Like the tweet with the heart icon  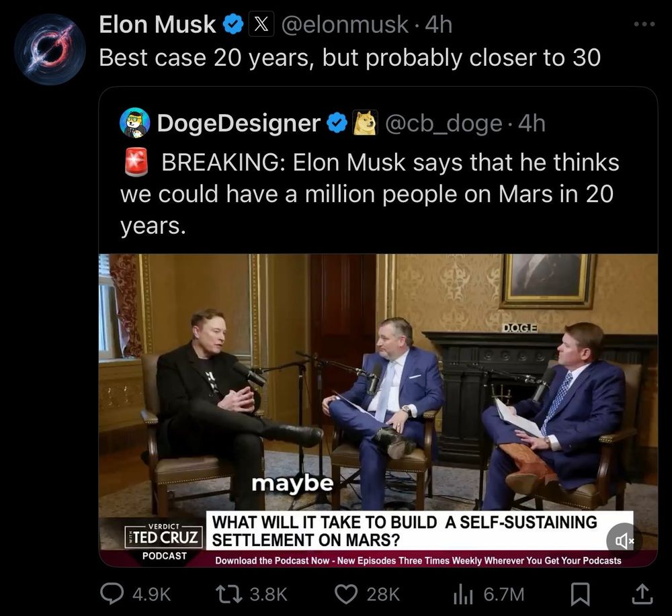click(346, 594)
